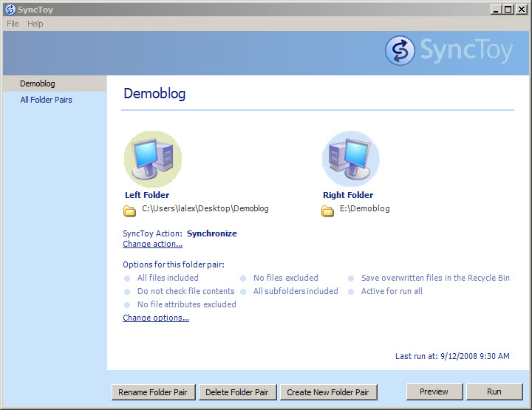This screenshot has width=532, height=410.
Task: Click the Demoblog heading title
Action: (154, 94)
